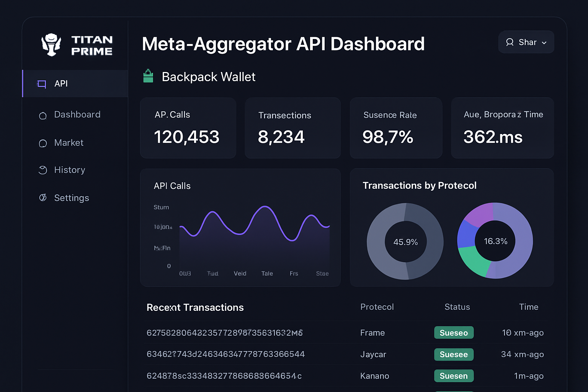
Task: Click the Market sidebar icon
Action: [43, 143]
